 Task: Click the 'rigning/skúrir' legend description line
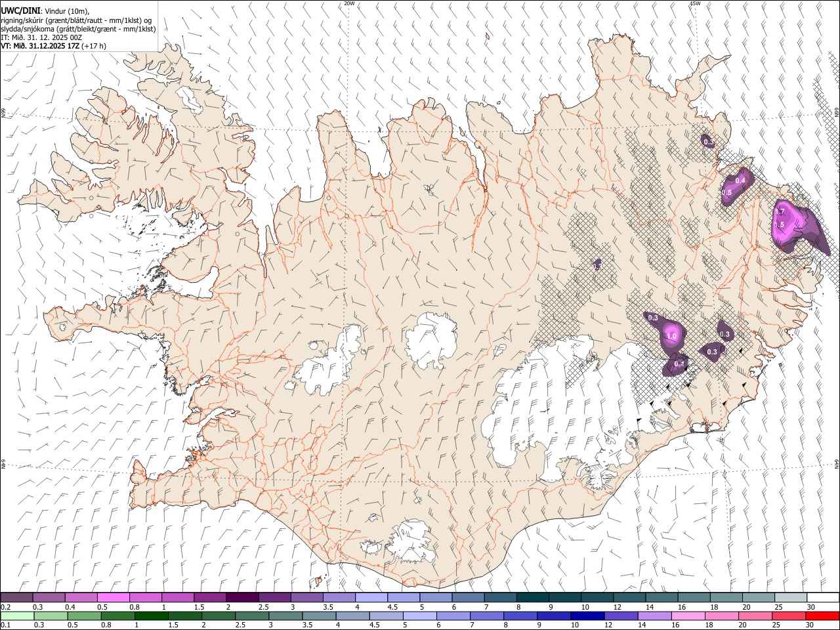75,20
